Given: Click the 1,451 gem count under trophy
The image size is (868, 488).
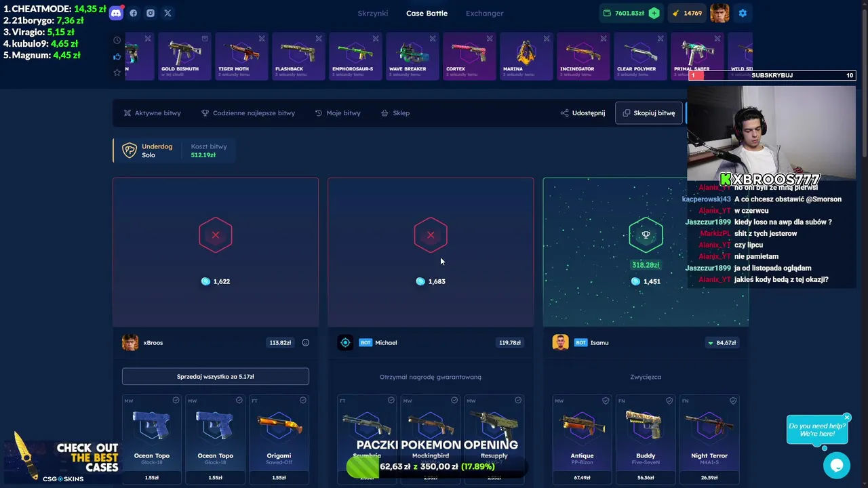Looking at the screenshot, I should 646,281.
